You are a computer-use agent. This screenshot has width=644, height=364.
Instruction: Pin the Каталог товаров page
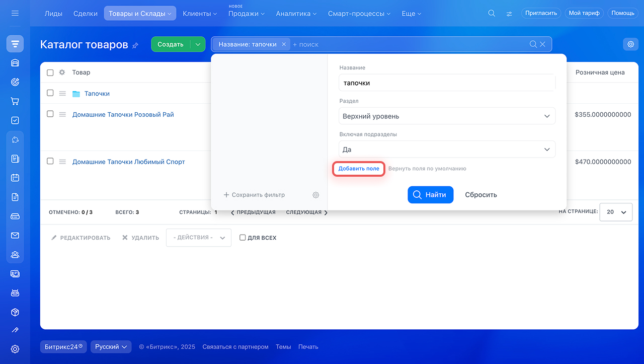[135, 45]
